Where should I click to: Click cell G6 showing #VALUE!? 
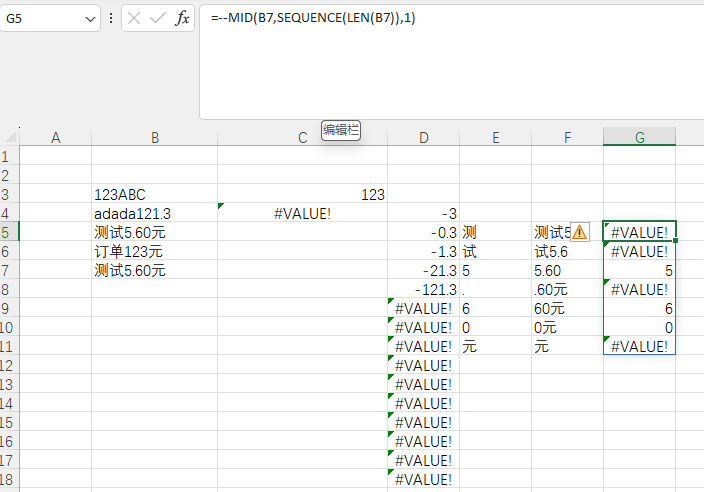(639, 251)
